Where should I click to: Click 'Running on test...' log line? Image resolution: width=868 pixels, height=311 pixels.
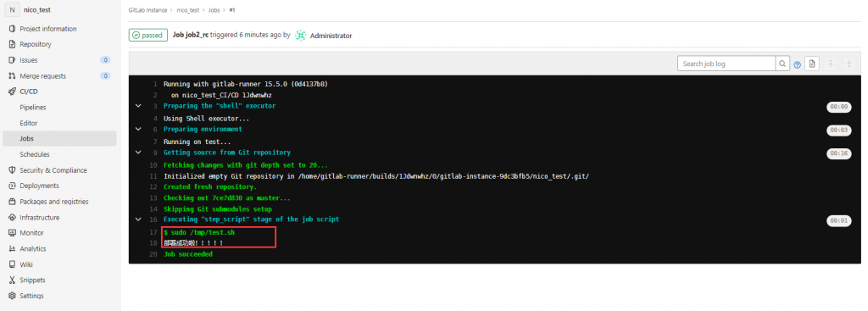coord(197,142)
